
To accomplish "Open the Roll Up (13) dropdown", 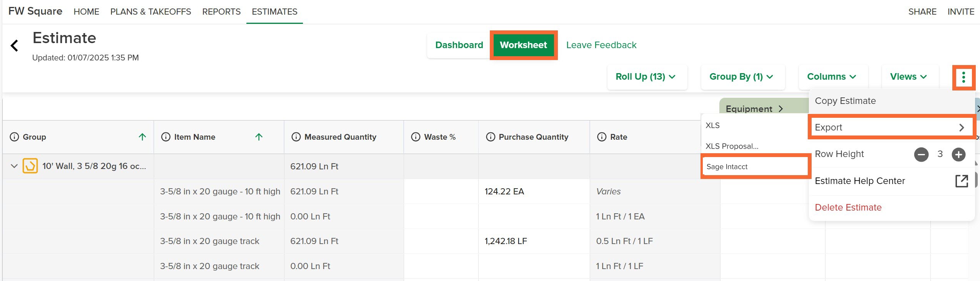I will pos(647,77).
